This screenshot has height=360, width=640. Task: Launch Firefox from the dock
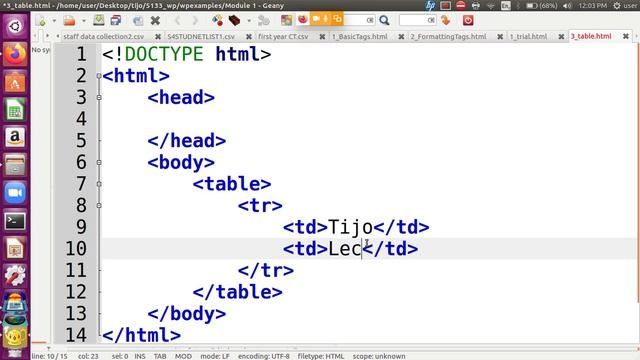coord(15,54)
